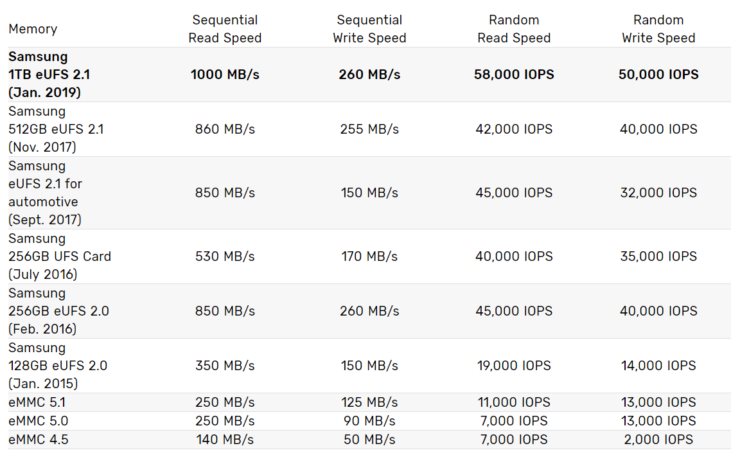Click the Sequential Write Speed header
Screen dimensions: 740x464
(369, 29)
